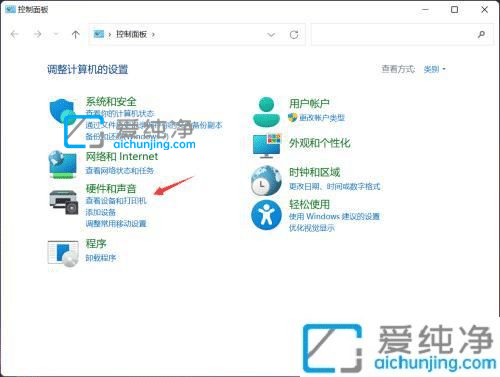The height and width of the screenshot is (377, 500).
Task: Click the Control Panel icon in address bar
Action: (x=99, y=34)
